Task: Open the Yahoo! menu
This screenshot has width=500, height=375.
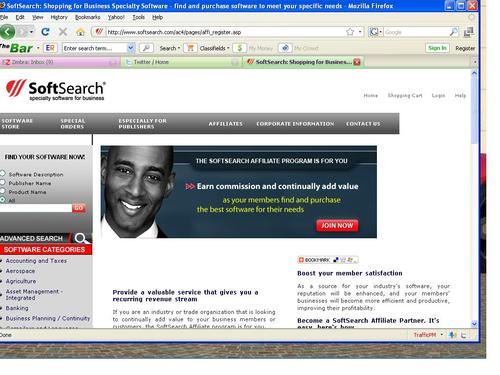Action: (116, 17)
